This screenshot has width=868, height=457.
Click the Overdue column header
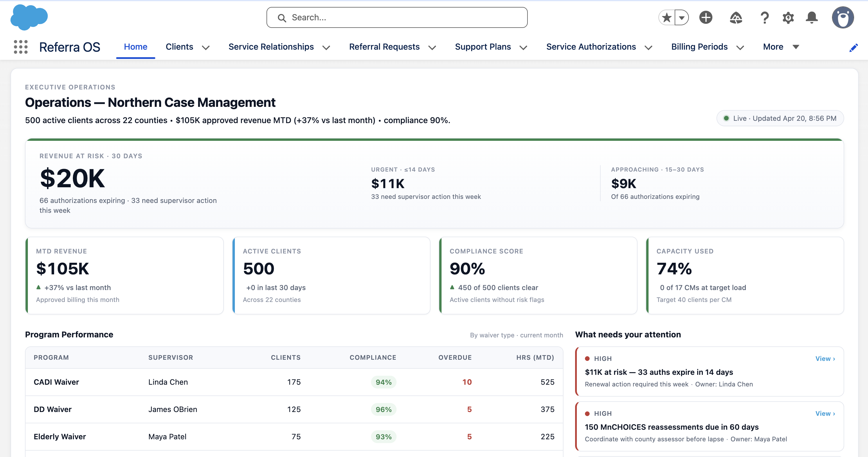455,358
